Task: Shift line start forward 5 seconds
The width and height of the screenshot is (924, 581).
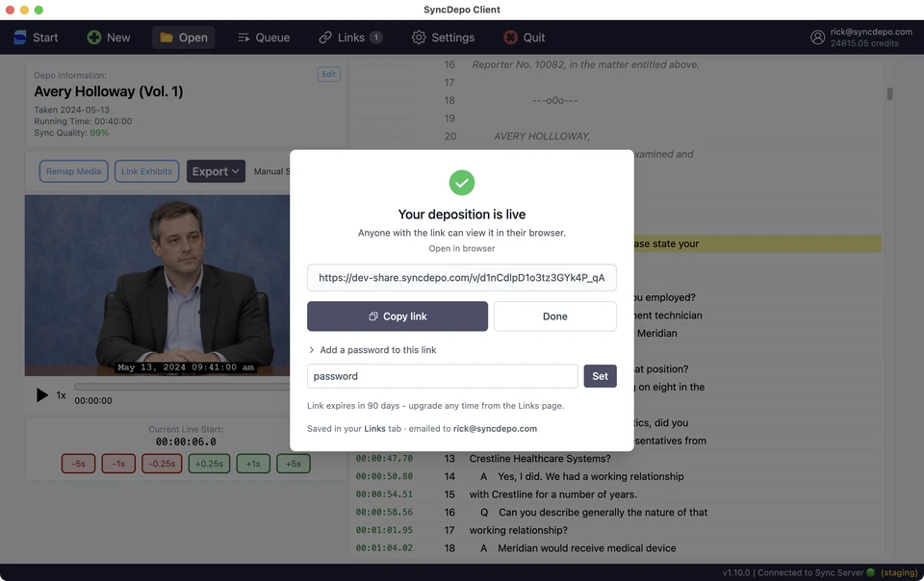Action: coord(294,464)
